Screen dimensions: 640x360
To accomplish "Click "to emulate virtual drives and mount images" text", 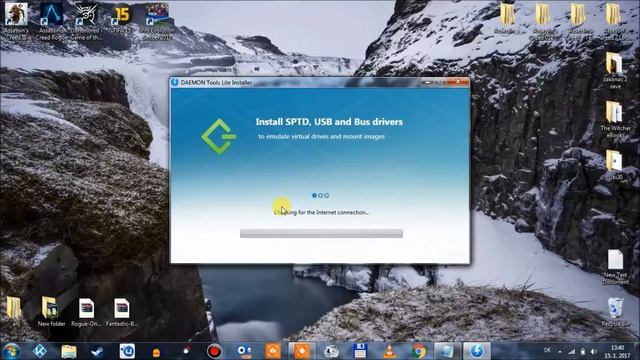I will pyautogui.click(x=322, y=136).
